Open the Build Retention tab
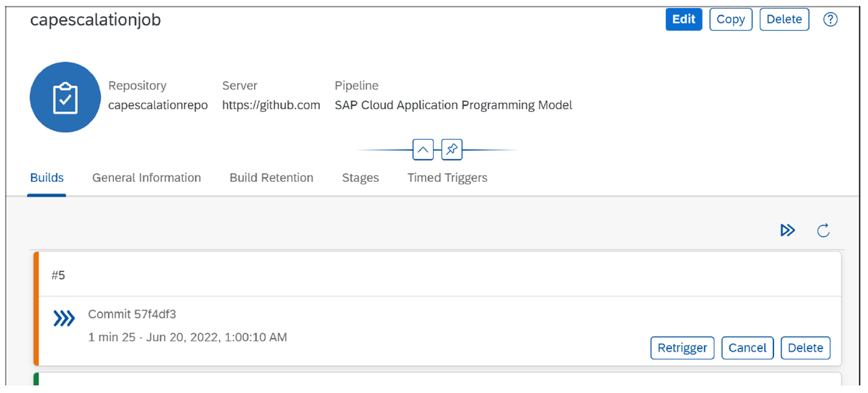This screenshot has width=868, height=393. coord(271,178)
